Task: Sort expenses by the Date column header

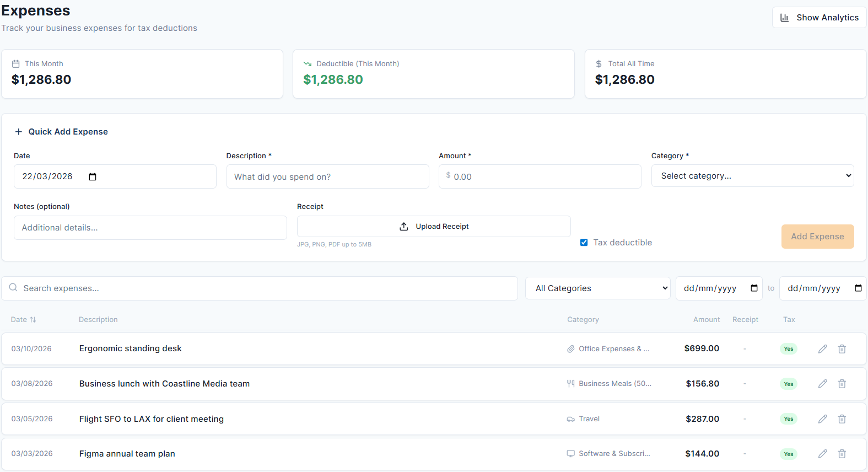Action: [x=23, y=320]
